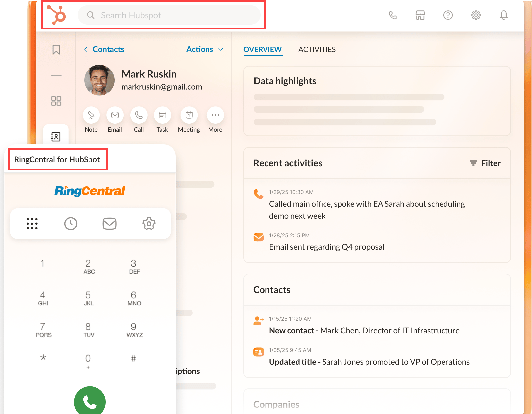Viewport: 532px width, 414px height.
Task: Dial digit 5 JKL on keypad
Action: [89, 298]
